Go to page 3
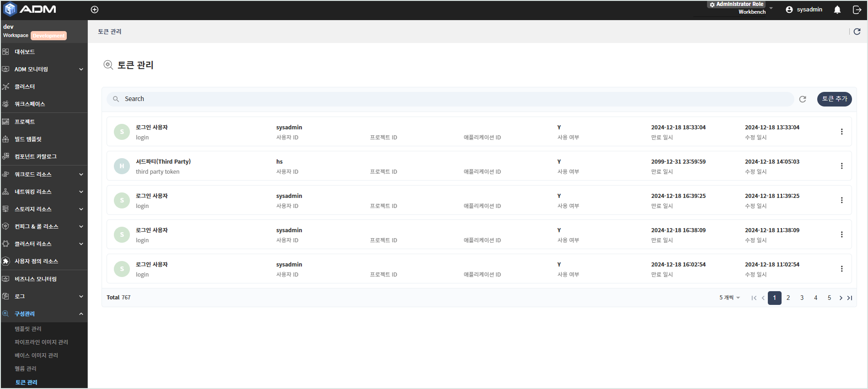The image size is (868, 389). pyautogui.click(x=802, y=298)
